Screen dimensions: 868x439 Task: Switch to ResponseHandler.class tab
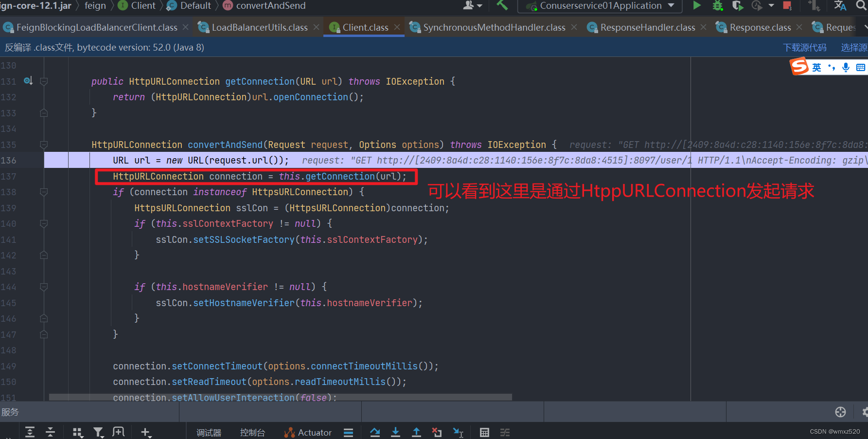648,28
